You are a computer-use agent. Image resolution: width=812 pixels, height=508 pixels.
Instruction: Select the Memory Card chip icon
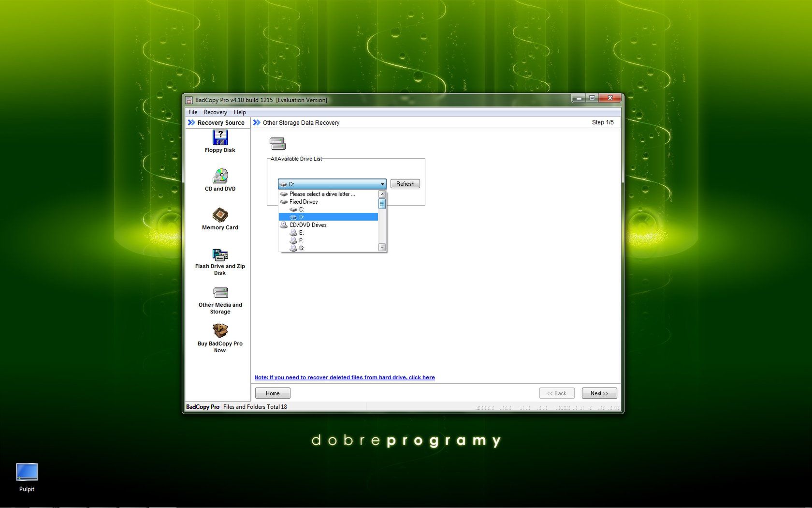(220, 215)
